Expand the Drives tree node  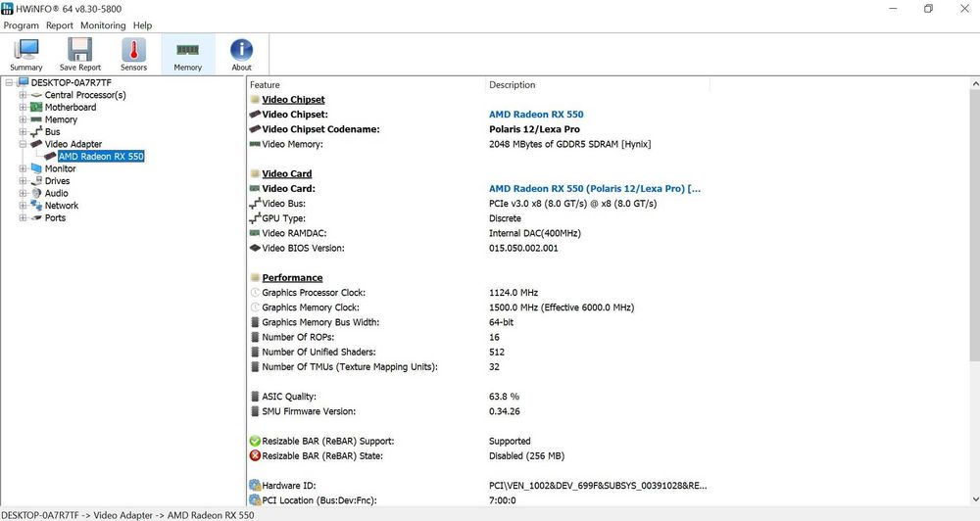click(x=24, y=181)
